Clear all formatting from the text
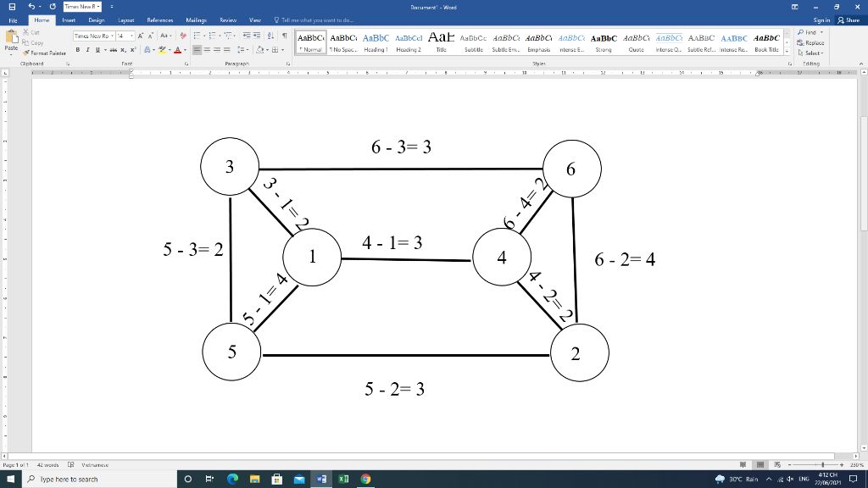Viewport: 868px width, 488px height. pyautogui.click(x=183, y=36)
